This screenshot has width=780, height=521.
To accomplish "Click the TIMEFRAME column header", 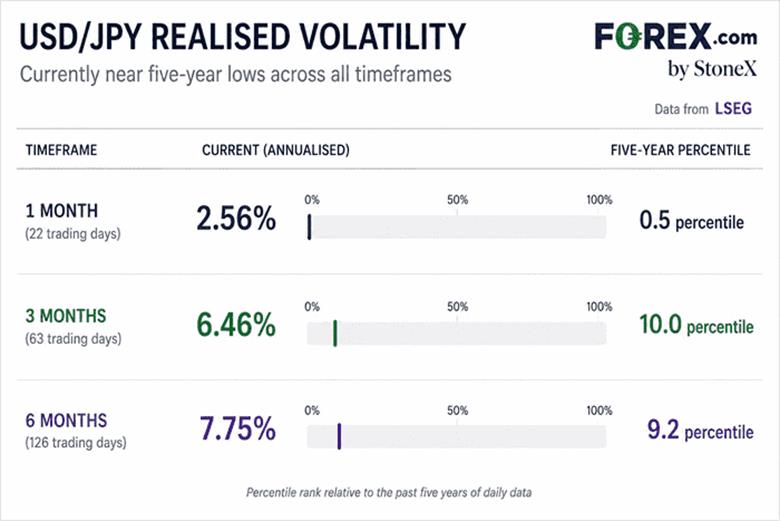I will point(61,150).
